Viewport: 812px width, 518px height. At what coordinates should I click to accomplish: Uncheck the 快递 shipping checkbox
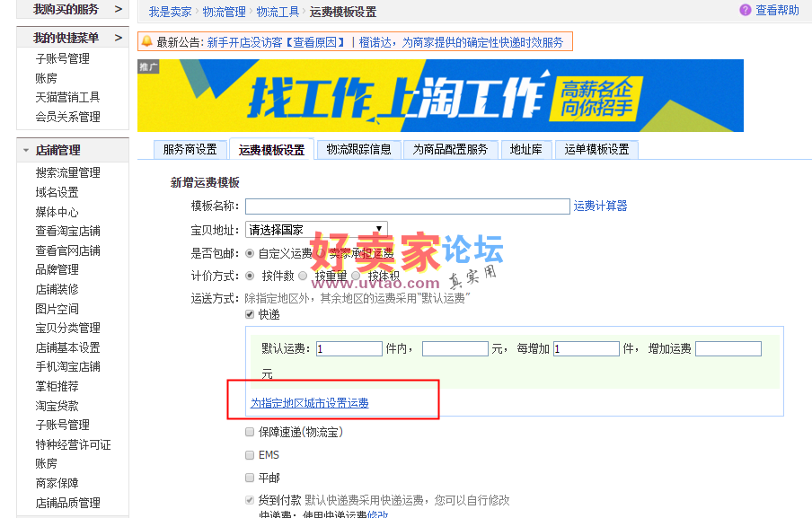click(x=250, y=314)
